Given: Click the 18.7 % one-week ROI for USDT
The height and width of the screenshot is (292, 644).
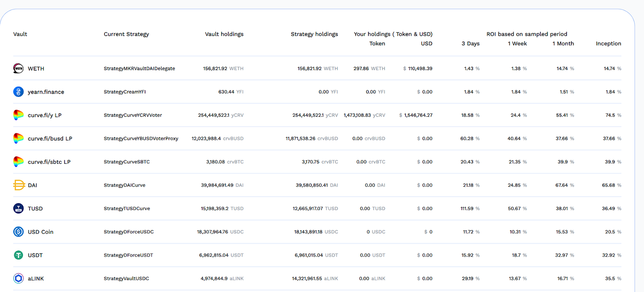Looking at the screenshot, I should point(520,255).
